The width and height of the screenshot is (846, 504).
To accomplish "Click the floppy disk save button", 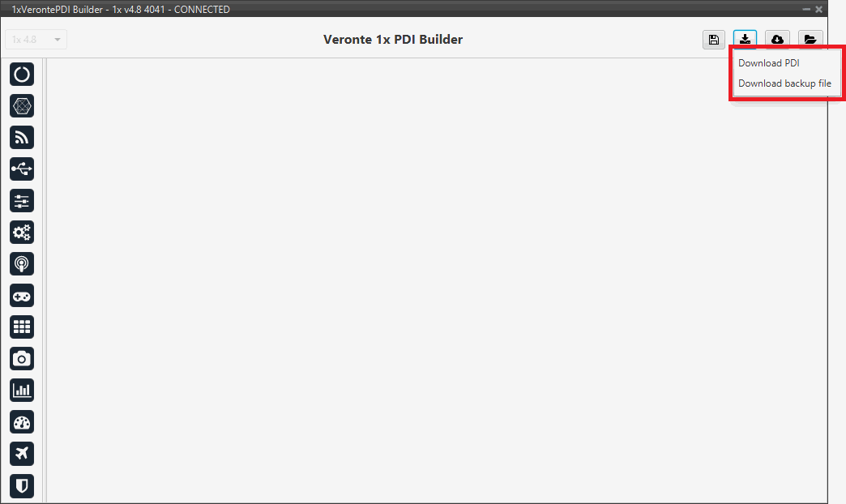I will 714,40.
